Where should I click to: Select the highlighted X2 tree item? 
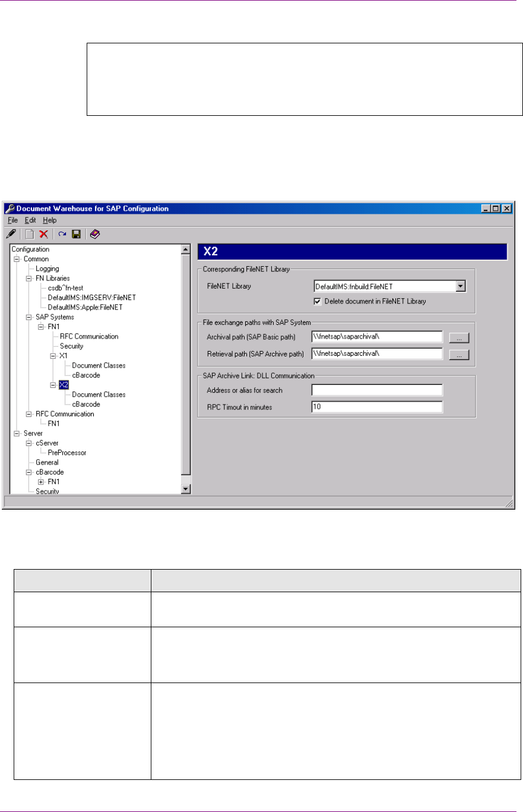click(x=64, y=385)
